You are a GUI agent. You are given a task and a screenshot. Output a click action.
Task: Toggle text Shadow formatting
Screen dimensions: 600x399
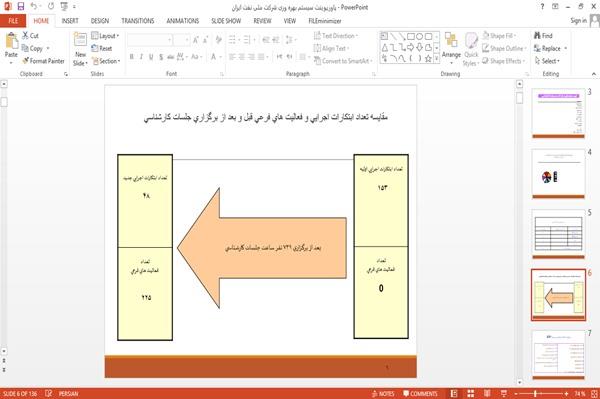pyautogui.click(x=161, y=57)
